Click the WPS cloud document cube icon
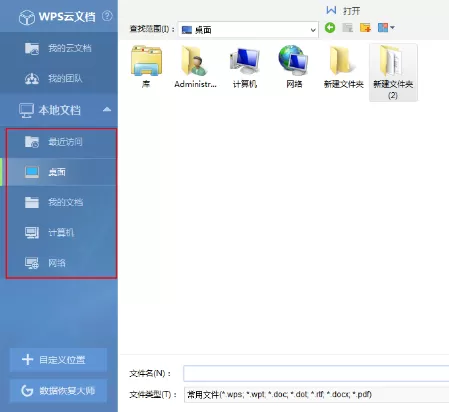Viewport: 449px width, 412px height. point(27,17)
